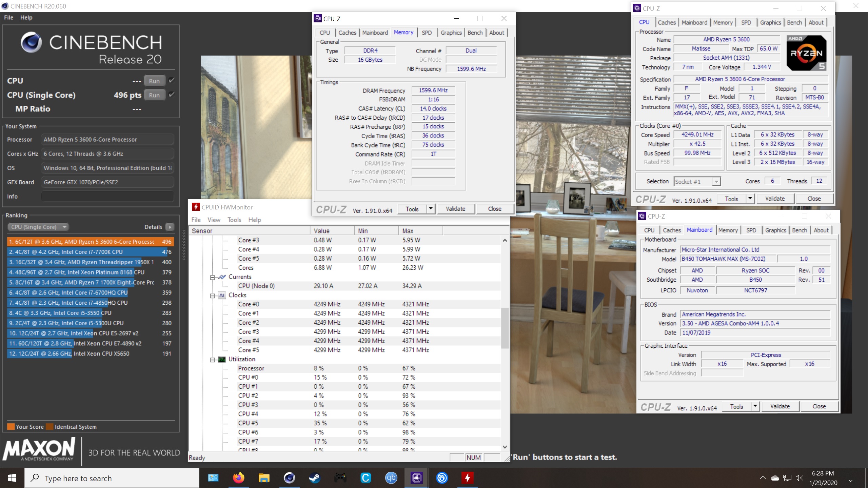Show hidden system tray icons
The width and height of the screenshot is (868, 488).
click(763, 478)
